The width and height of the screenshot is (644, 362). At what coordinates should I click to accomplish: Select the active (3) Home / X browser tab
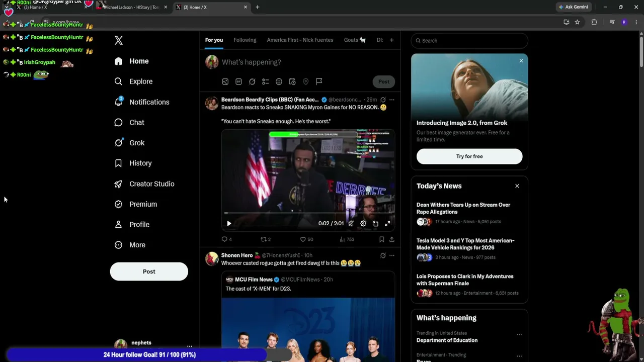(211, 7)
